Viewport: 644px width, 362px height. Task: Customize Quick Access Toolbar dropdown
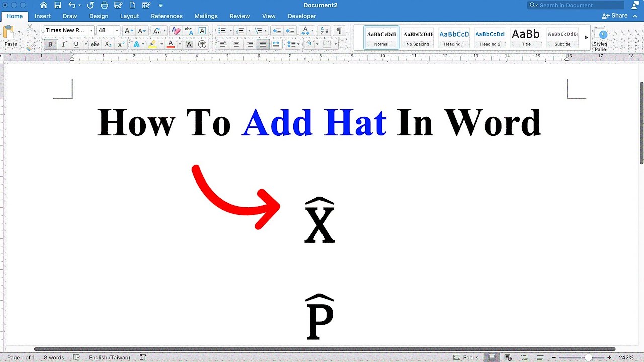(160, 6)
